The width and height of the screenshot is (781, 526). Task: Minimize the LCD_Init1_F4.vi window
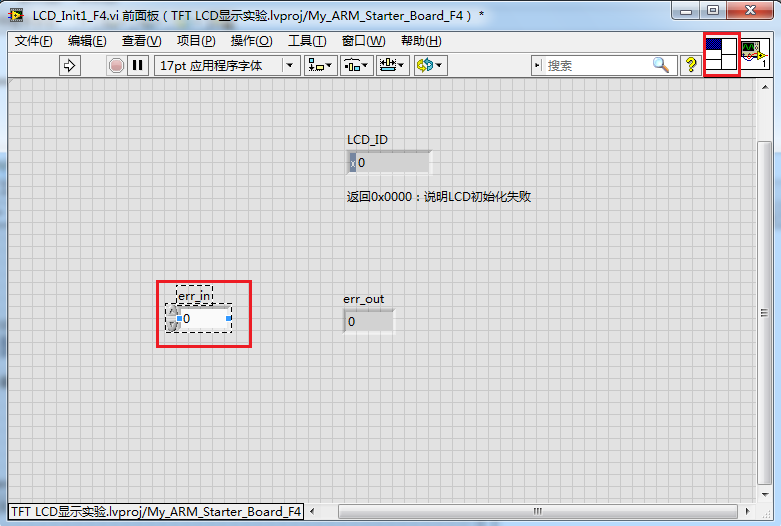[x=687, y=11]
